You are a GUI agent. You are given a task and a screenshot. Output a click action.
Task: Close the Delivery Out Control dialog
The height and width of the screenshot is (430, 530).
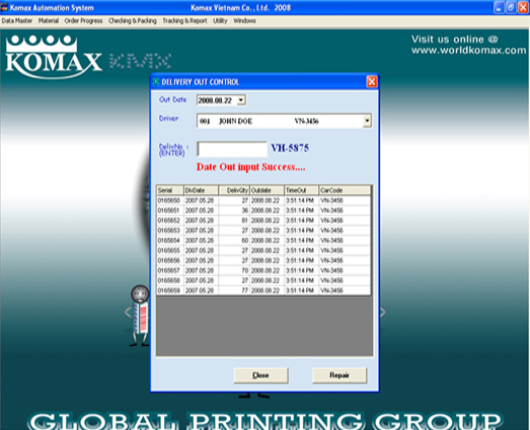pyautogui.click(x=371, y=81)
